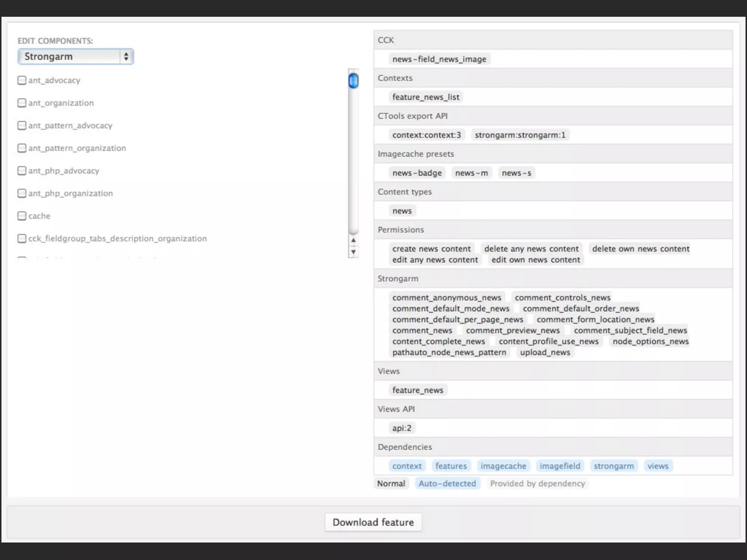747x560 pixels.
Task: Click the context dependency tag
Action: 407,466
